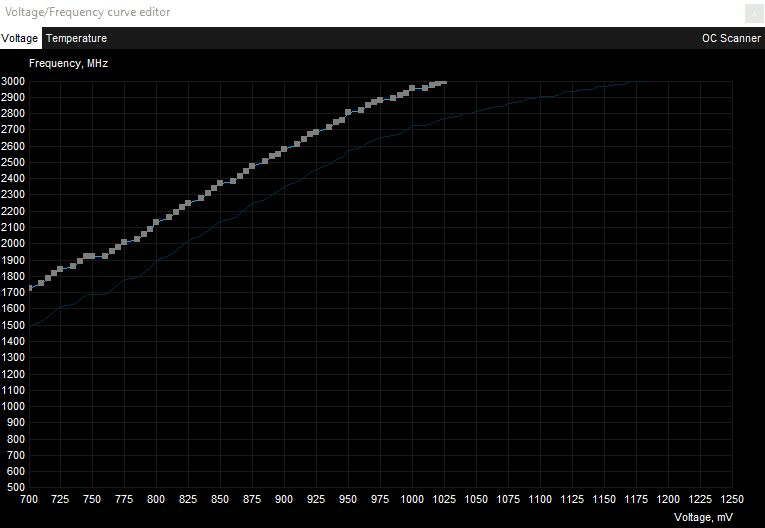Select the curve point at 925 mV

click(x=316, y=132)
